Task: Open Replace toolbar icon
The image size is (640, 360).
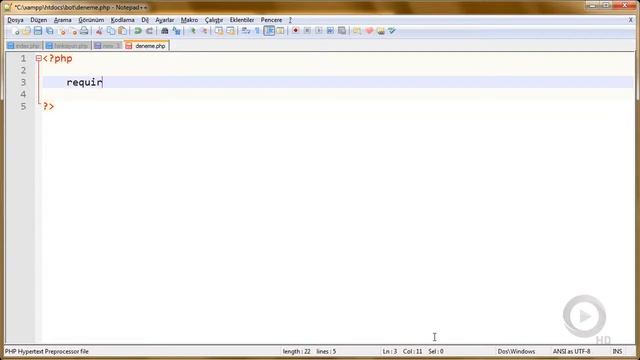Action: 176,31
